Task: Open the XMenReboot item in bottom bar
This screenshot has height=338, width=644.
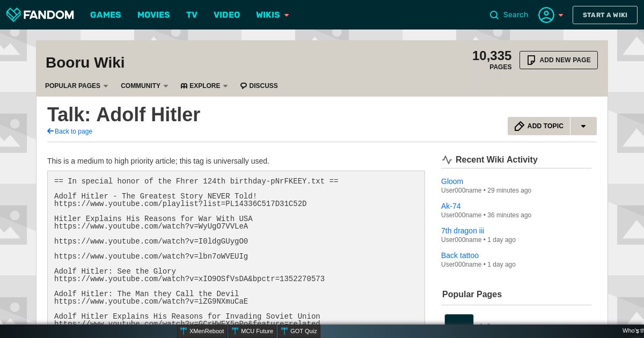Action: click(202, 331)
